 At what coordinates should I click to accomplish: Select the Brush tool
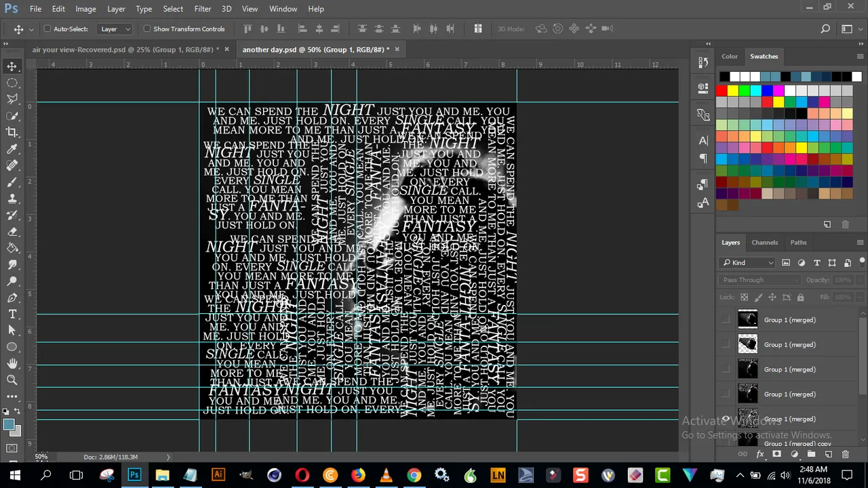pyautogui.click(x=12, y=182)
